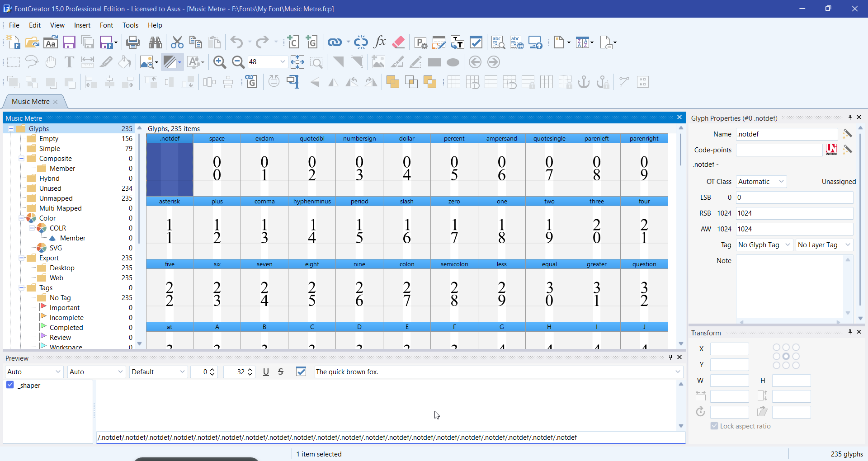Uncheck the _shaper feature checkbox
Viewport: 868px width, 461px height.
pyautogui.click(x=10, y=385)
